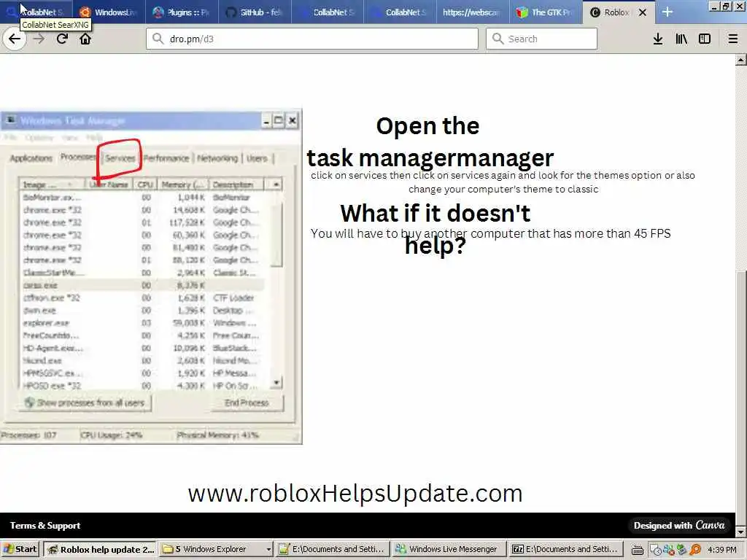Open the Notepad E:\Documents and Setti... taskbar button

[333, 549]
